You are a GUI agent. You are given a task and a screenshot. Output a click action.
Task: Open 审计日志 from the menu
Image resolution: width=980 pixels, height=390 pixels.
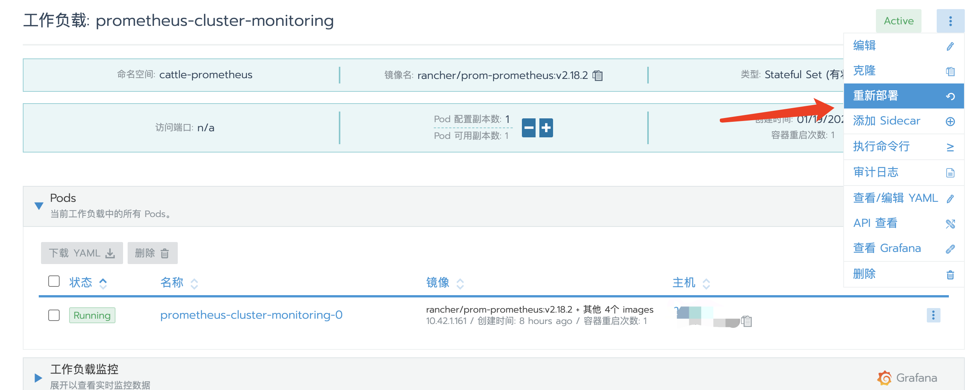coord(904,172)
